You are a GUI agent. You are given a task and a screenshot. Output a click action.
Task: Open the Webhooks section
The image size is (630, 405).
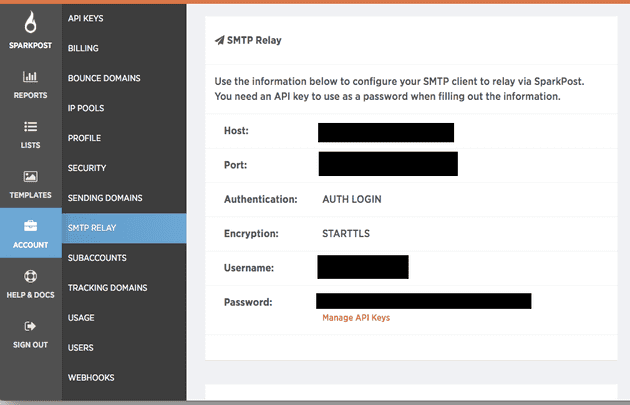[91, 378]
